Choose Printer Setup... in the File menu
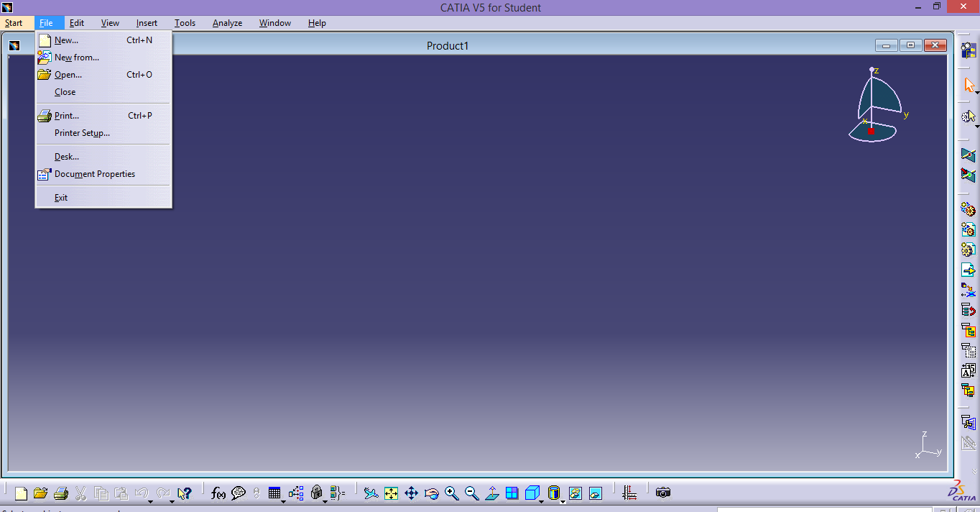 pyautogui.click(x=103, y=133)
